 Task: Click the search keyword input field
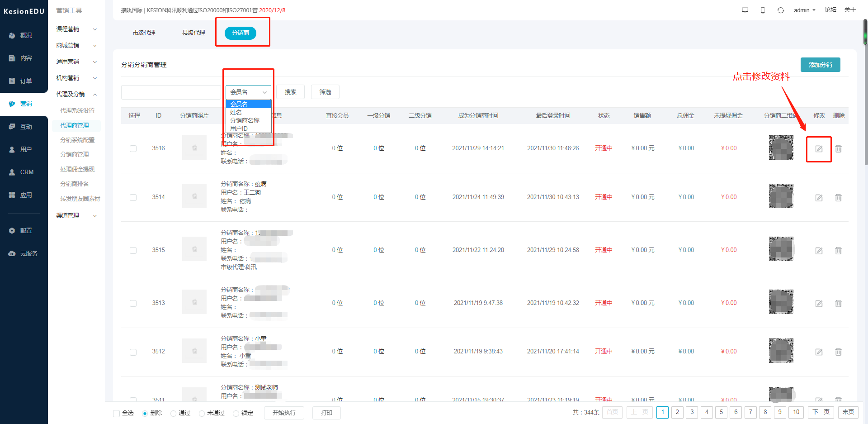click(x=171, y=92)
